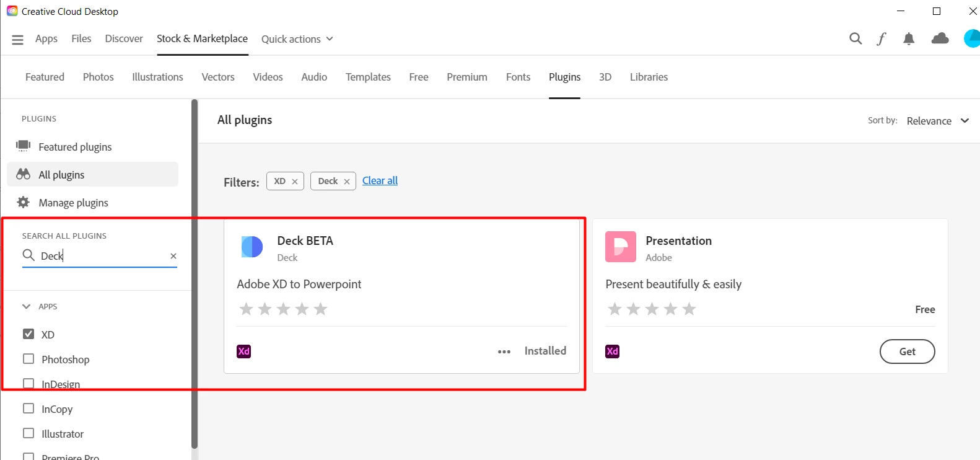980x460 pixels.
Task: Check the InCopy app filter
Action: coord(28,409)
